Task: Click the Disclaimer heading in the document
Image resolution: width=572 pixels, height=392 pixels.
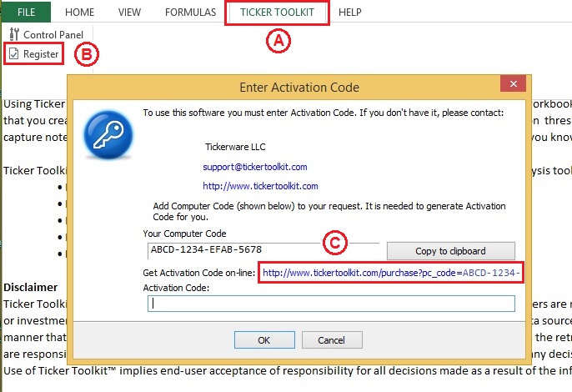Action: [31, 287]
